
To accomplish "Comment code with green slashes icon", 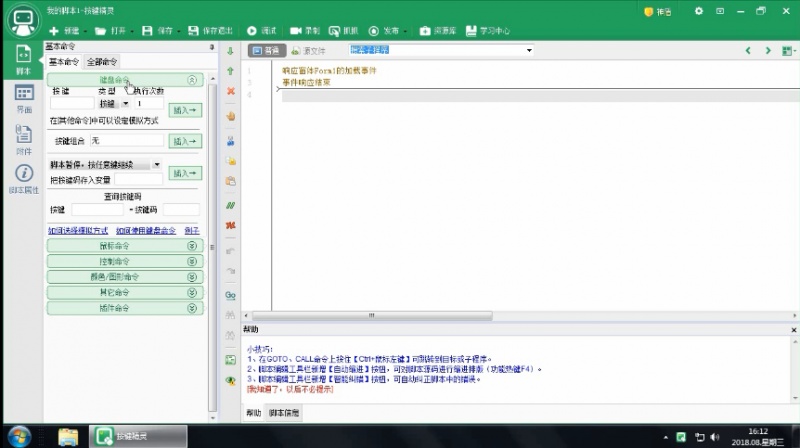I will coord(231,205).
